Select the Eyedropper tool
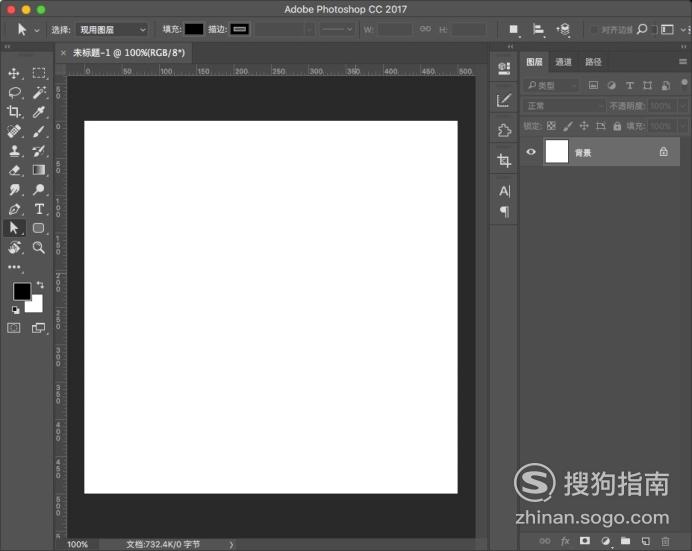 39,112
